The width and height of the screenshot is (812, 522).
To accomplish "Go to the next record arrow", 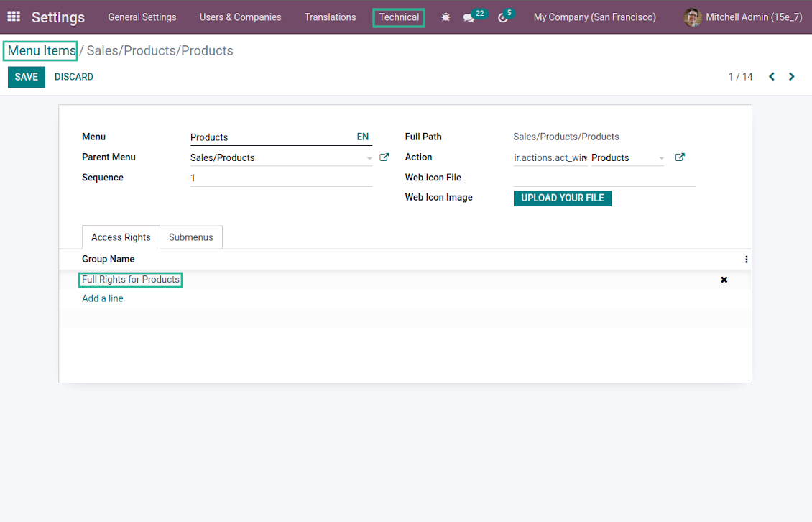I will point(791,77).
